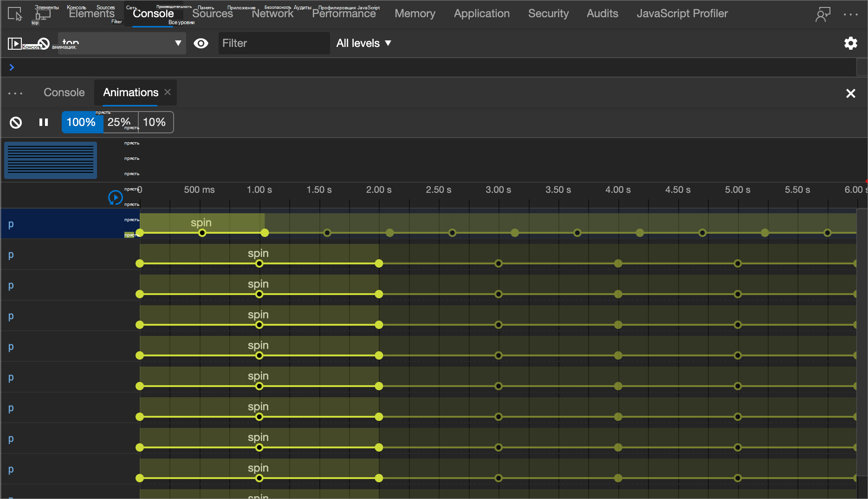Viewport: 868px width, 499px height.
Task: Show the console sidebar icon
Action: coord(14,44)
